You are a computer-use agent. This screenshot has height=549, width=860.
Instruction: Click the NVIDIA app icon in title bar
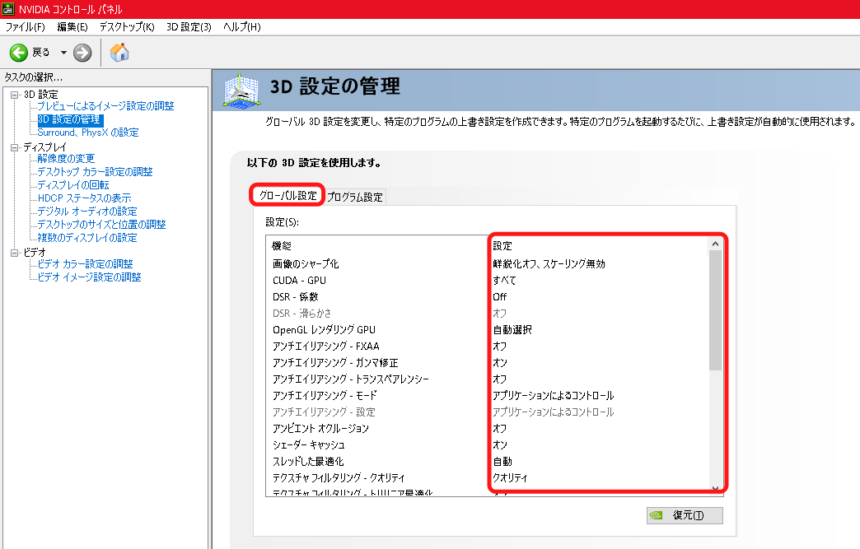(x=8, y=9)
